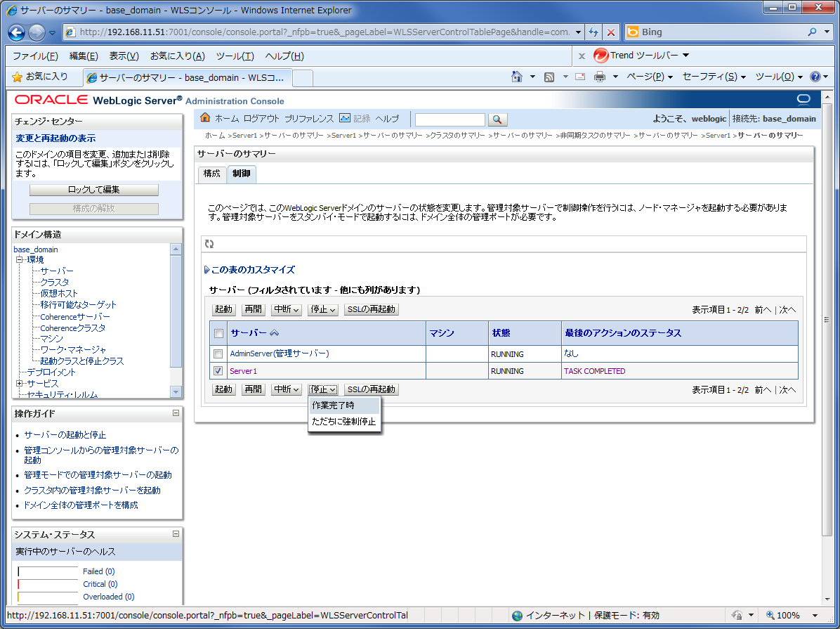Collapse the 環境 tree node
840x629 pixels.
coord(19,259)
